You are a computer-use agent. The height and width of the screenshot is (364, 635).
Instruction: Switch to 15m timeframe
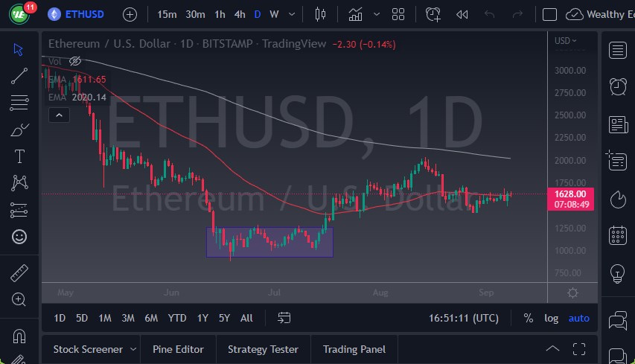point(167,15)
